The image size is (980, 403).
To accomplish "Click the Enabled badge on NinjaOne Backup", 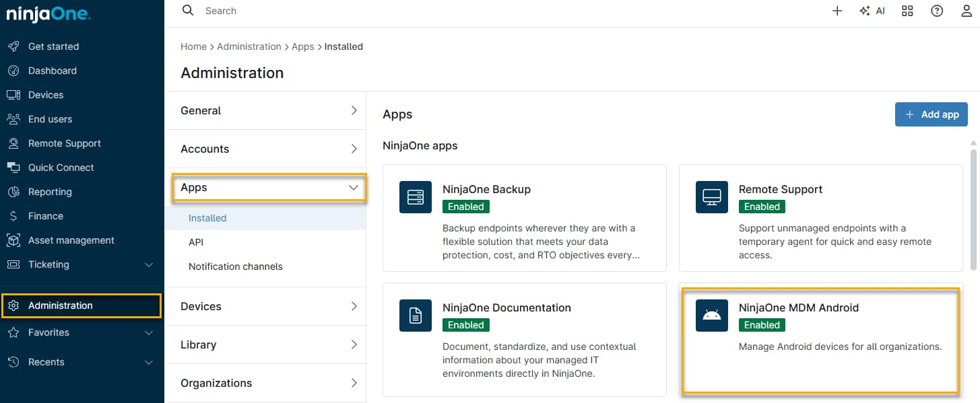I will coord(465,207).
